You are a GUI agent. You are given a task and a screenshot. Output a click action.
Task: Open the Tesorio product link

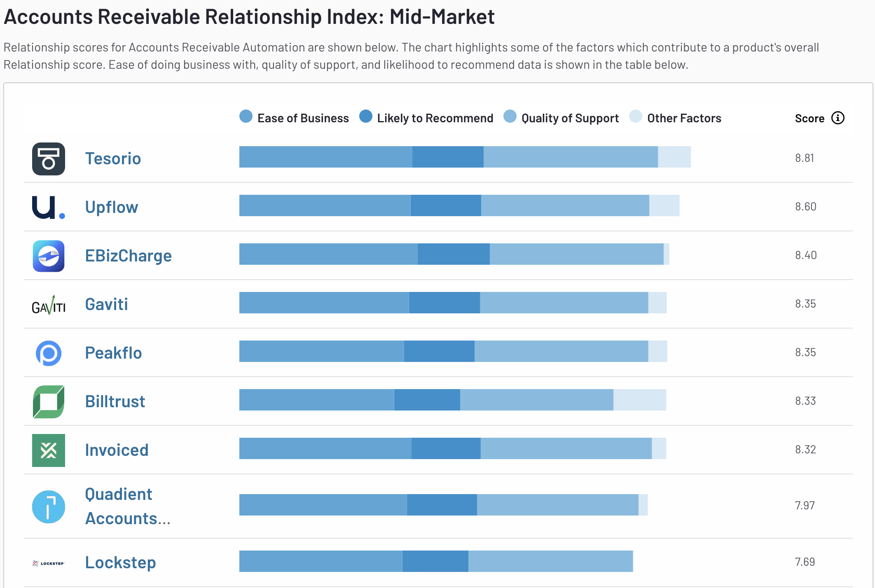click(x=113, y=159)
